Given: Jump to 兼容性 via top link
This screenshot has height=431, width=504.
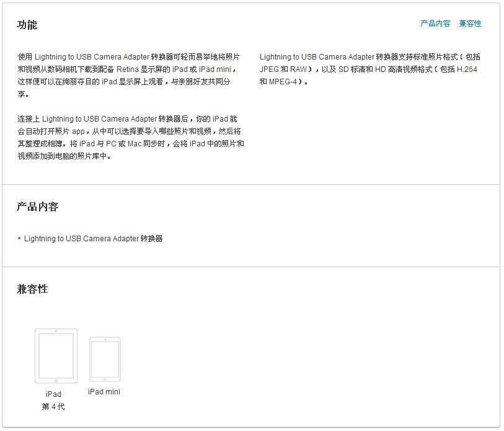Looking at the screenshot, I should [470, 24].
